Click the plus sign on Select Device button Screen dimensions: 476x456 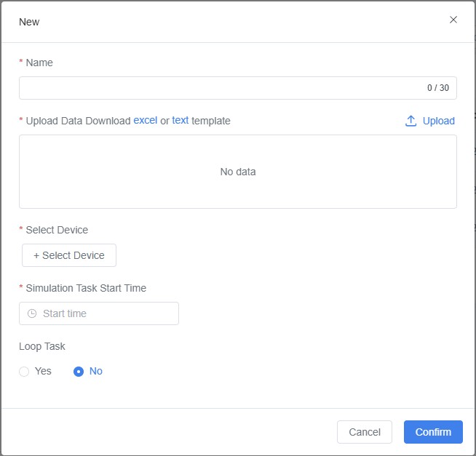[x=36, y=255]
